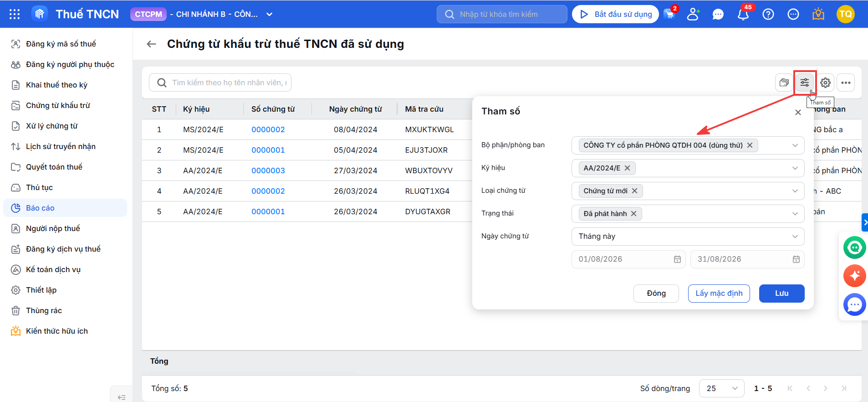Viewport: 868px width, 402px height.
Task: Open Kiến thức hữu ích in sidebar
Action: click(x=65, y=331)
